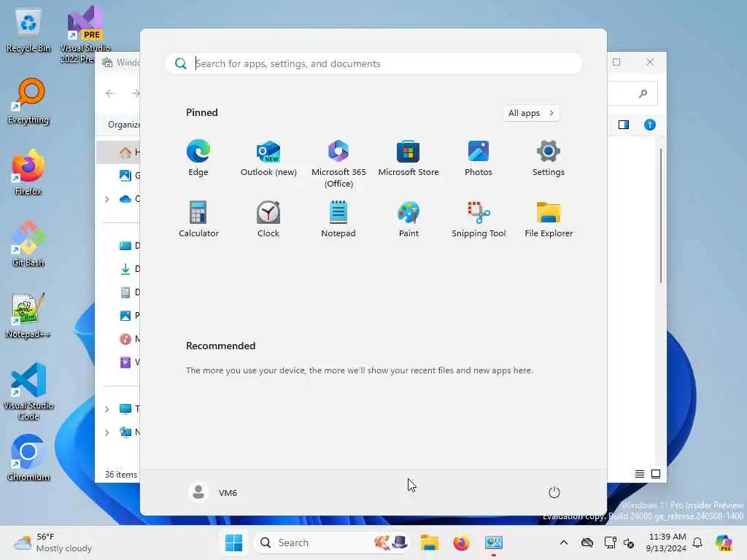The height and width of the screenshot is (560, 747).
Task: Click the Explorer vertical scrollbar
Action: coord(661,215)
